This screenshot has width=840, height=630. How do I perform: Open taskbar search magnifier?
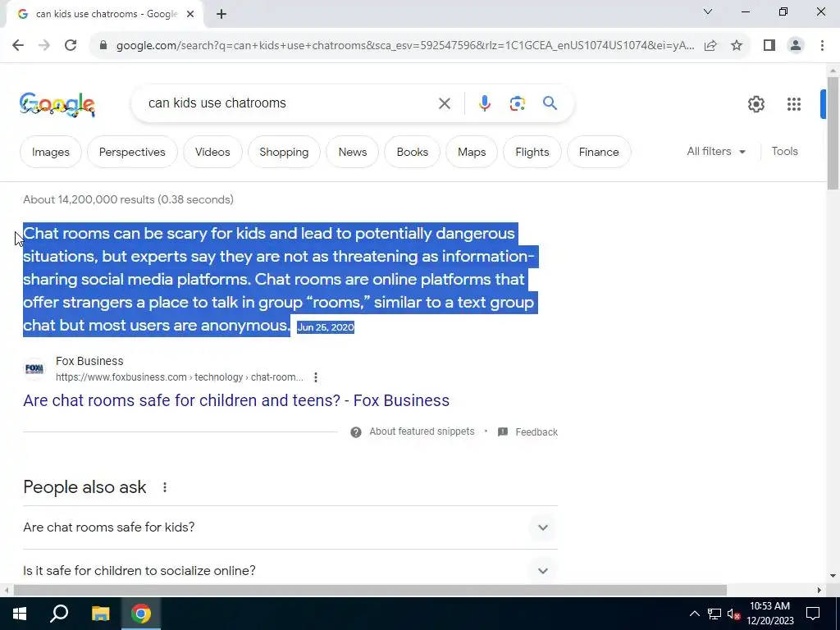coord(59,614)
